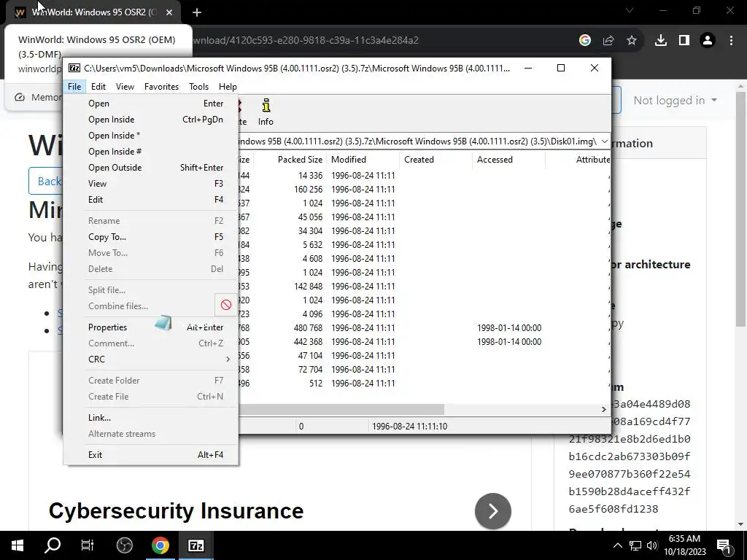
Task: Click the share page icon in Chrome
Action: pos(608,41)
